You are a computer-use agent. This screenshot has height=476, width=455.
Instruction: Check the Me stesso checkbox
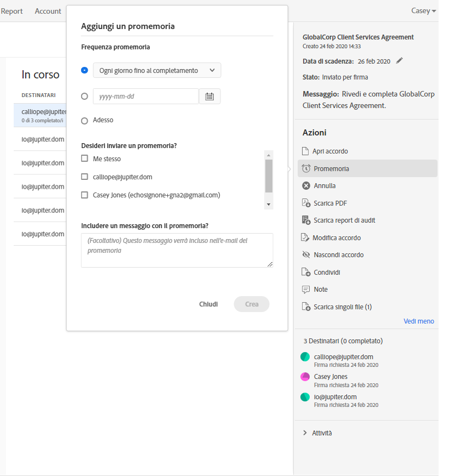[x=84, y=158]
